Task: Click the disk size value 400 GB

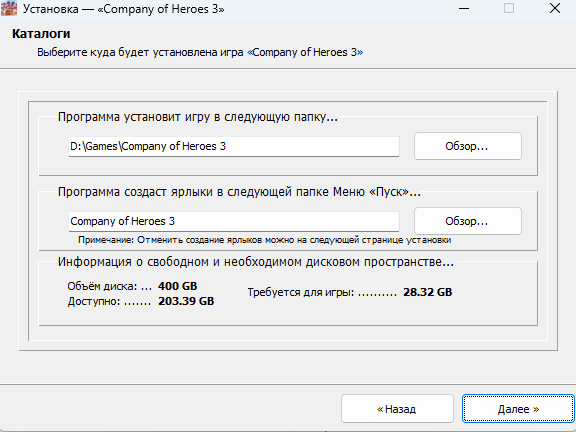Action: [178, 286]
